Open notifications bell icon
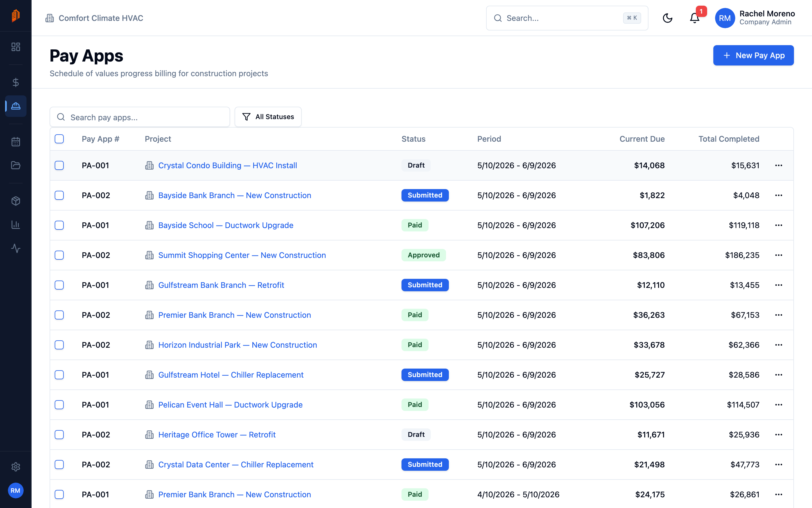 click(694, 18)
